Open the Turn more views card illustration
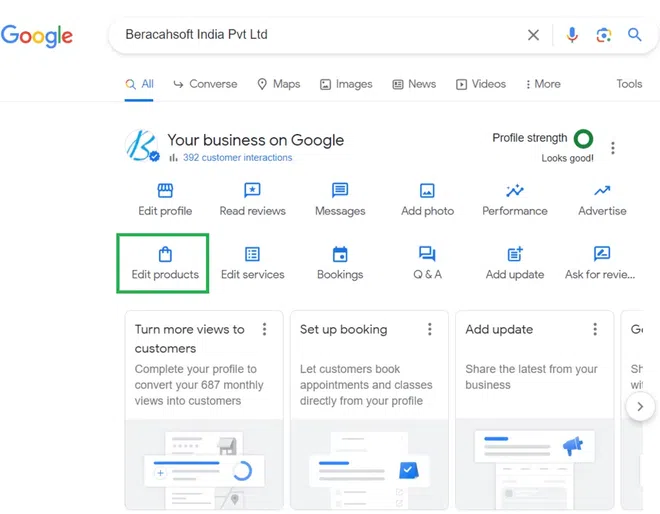Image resolution: width=660 pixels, height=514 pixels. click(x=204, y=463)
